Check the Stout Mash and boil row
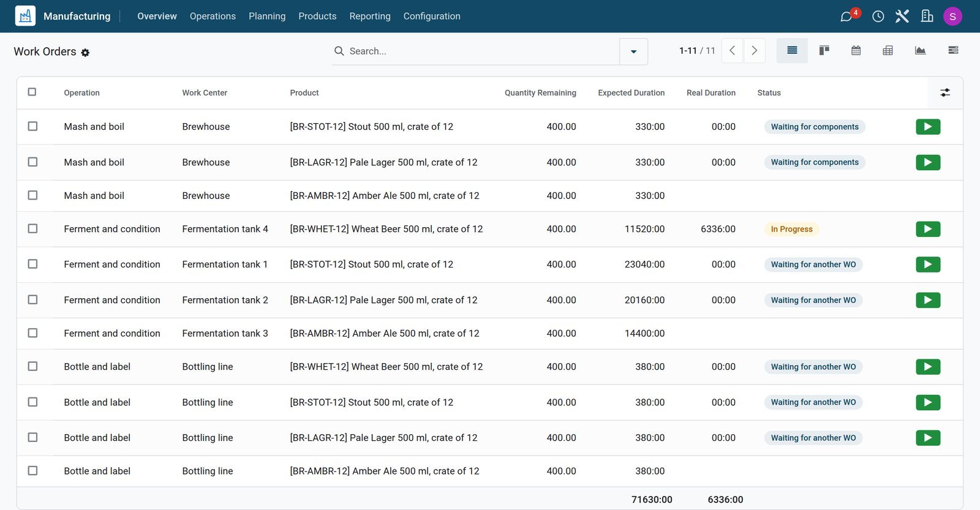The height and width of the screenshot is (510, 980). pos(32,126)
